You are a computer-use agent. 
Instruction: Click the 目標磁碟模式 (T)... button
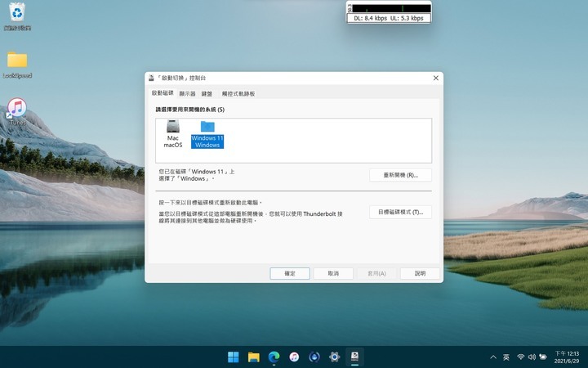click(x=400, y=212)
